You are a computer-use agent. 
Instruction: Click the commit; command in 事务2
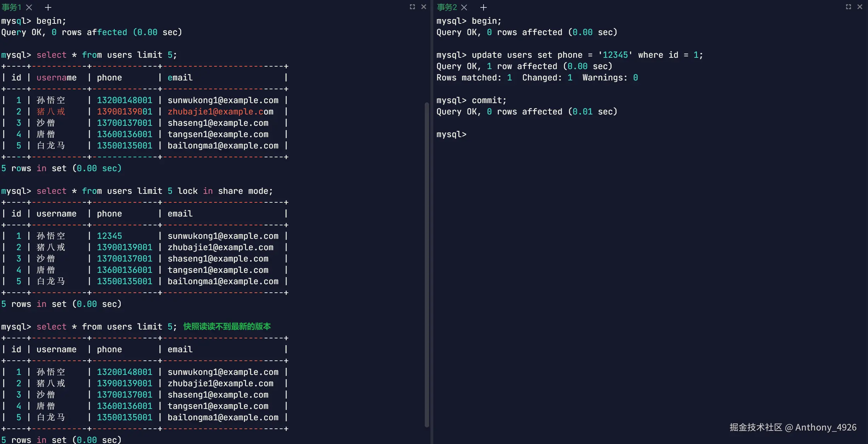point(489,100)
